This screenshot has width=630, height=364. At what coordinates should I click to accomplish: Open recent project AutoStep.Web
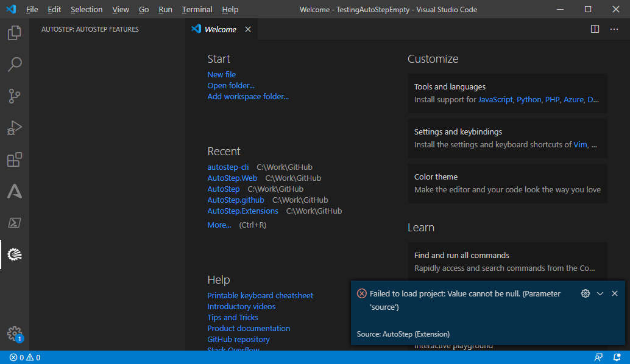point(232,178)
